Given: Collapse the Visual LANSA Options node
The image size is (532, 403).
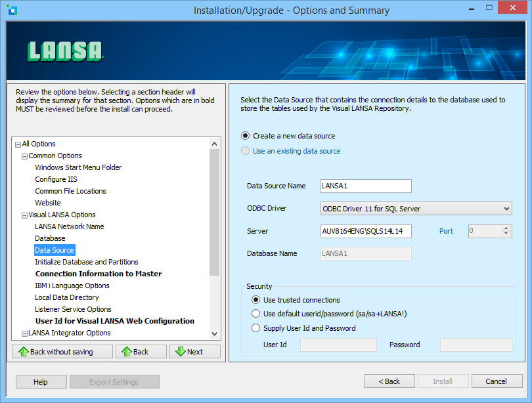Looking at the screenshot, I should coord(24,215).
